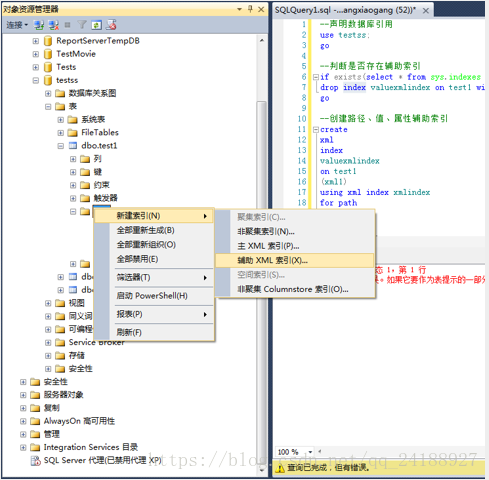Image resolution: width=489 pixels, height=480 pixels.
Task: Choose 刷新(F) in the context menu
Action: point(154,332)
